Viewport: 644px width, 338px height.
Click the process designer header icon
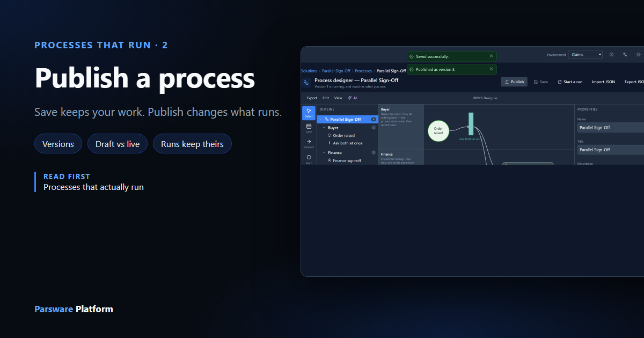coord(306,83)
